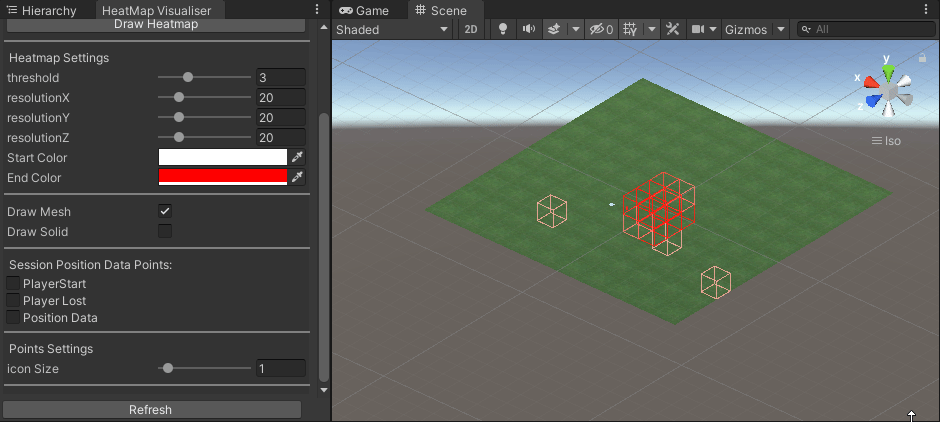The image size is (940, 422).
Task: Open scene camera settings icon
Action: click(697, 29)
